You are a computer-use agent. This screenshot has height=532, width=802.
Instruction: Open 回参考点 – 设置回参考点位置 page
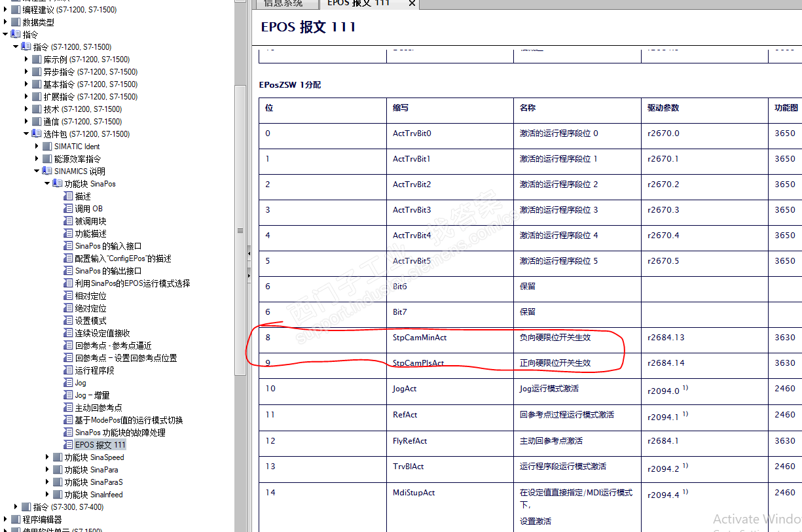point(126,358)
